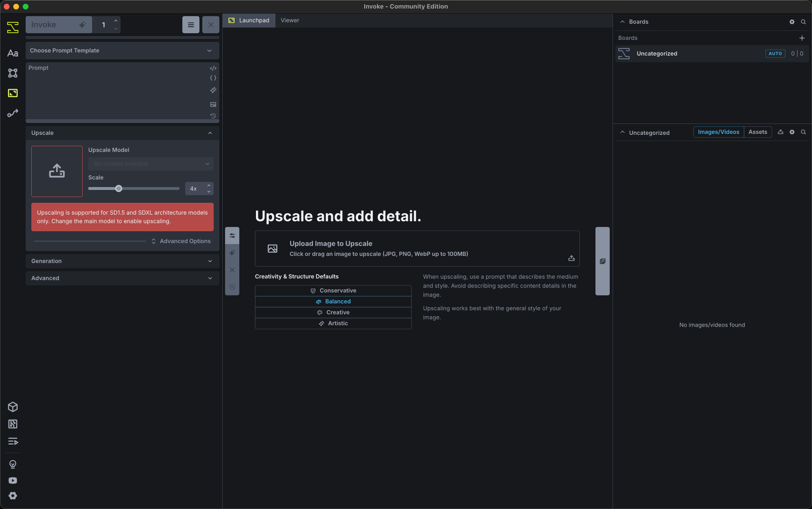
Task: Switch to the Launchpad tab
Action: (249, 20)
